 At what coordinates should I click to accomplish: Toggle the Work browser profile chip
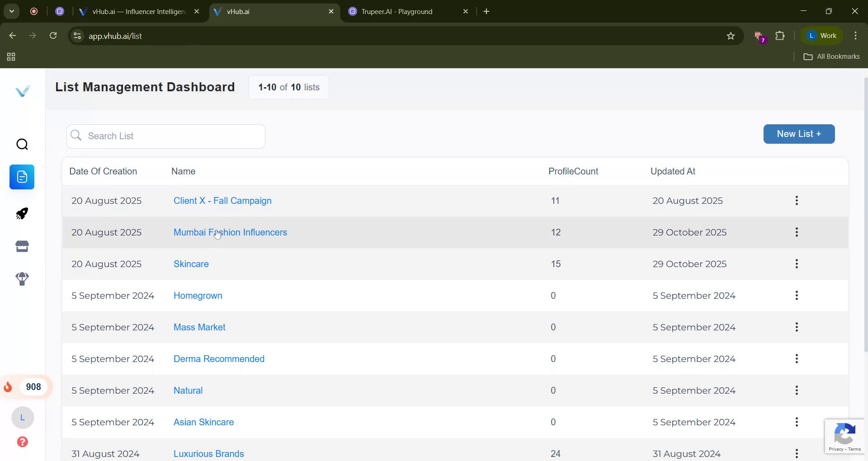pyautogui.click(x=822, y=35)
